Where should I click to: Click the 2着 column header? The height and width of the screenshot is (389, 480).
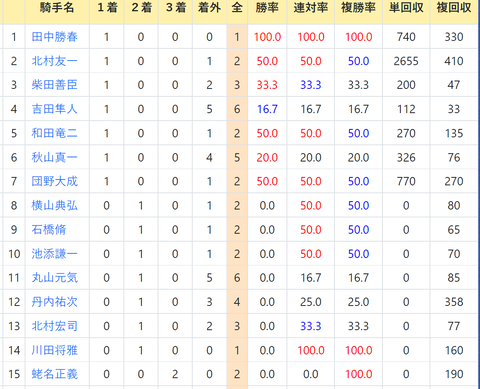coord(142,7)
